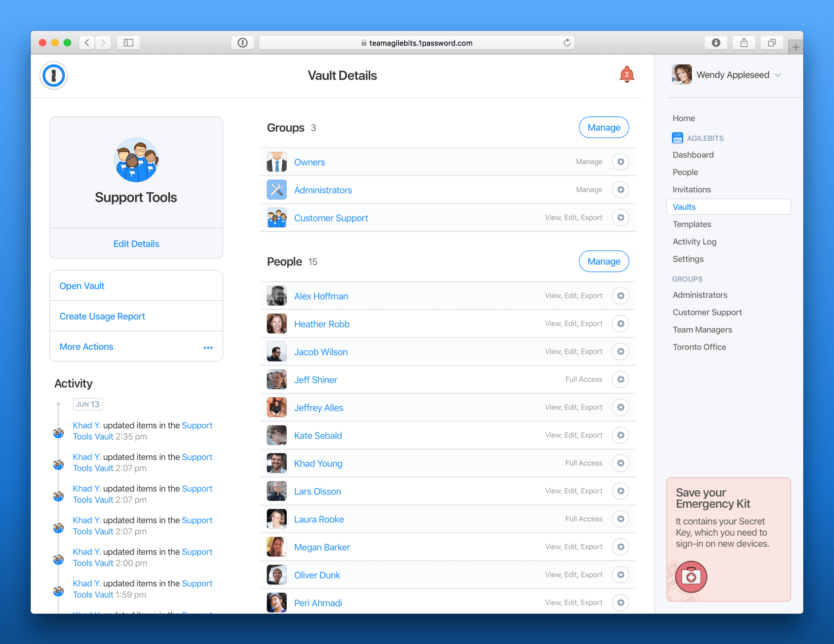This screenshot has width=834, height=644.
Task: Expand Alex Hoffman permissions settings
Action: point(619,296)
